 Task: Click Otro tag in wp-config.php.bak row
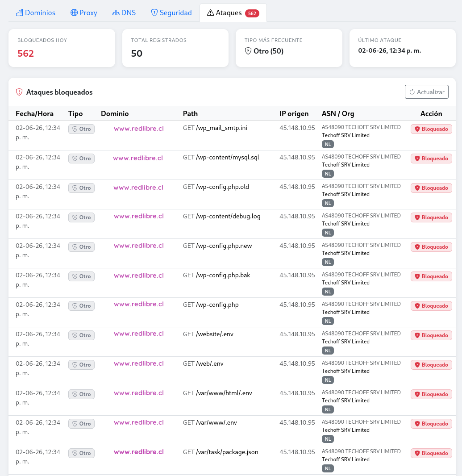(81, 276)
